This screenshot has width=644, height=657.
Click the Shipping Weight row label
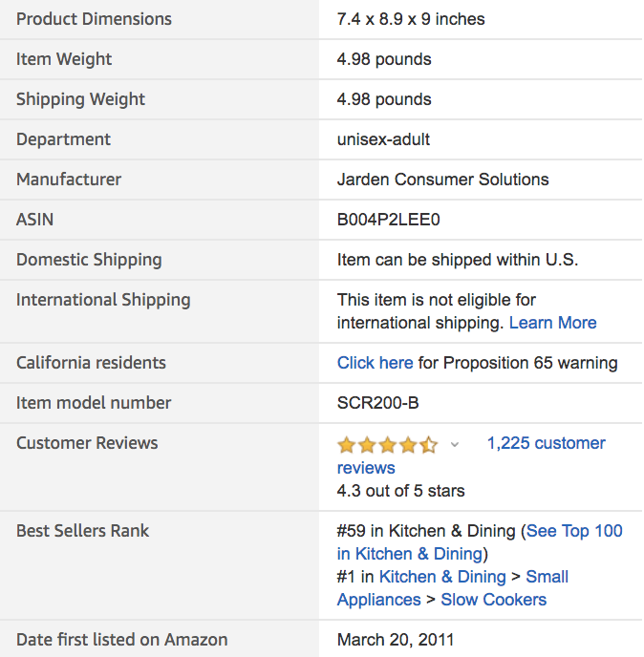point(80,99)
